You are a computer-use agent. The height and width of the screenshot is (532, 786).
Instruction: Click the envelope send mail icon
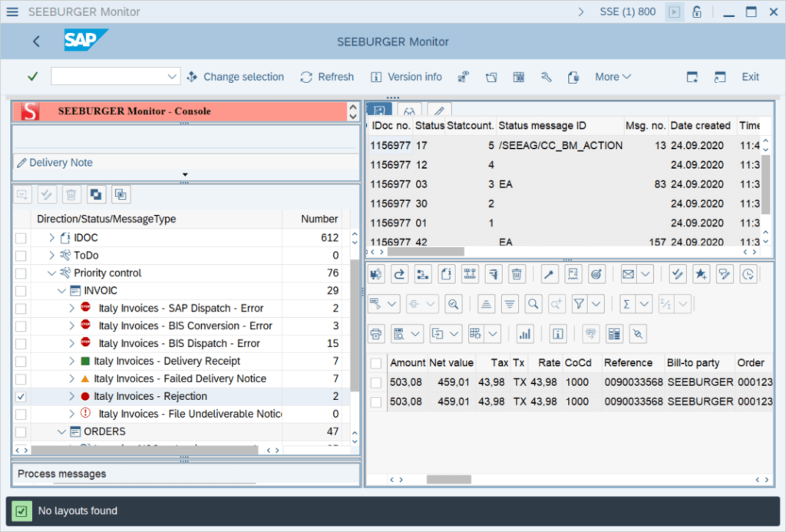(628, 274)
